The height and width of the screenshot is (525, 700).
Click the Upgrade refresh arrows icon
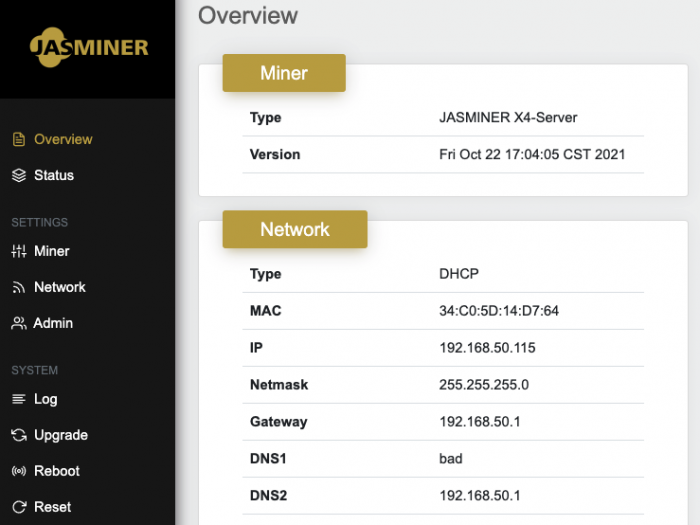point(19,435)
